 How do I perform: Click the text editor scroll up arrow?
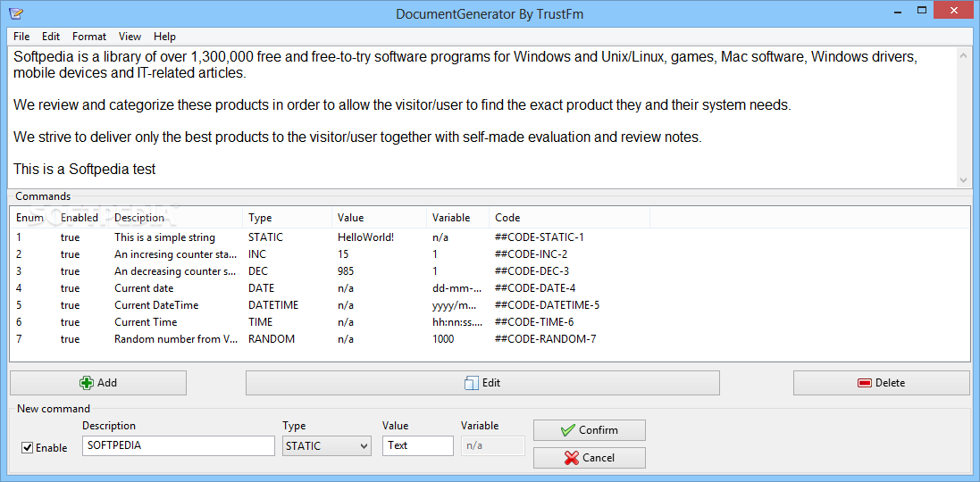point(963,55)
